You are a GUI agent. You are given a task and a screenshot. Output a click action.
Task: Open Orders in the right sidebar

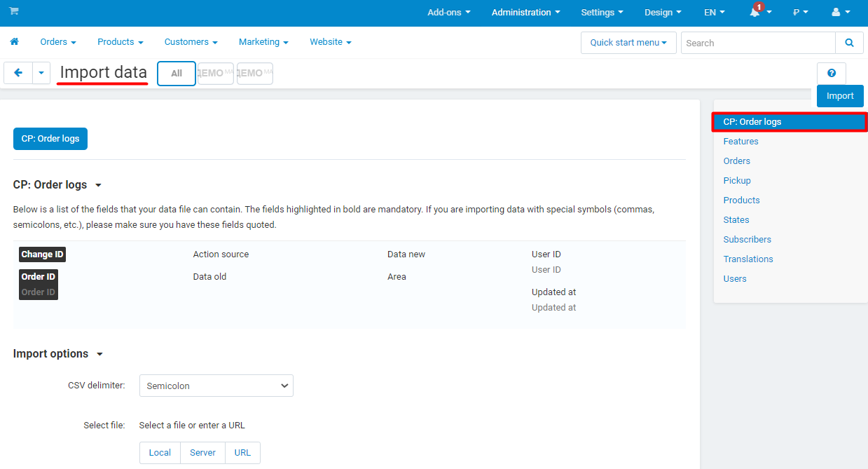737,161
